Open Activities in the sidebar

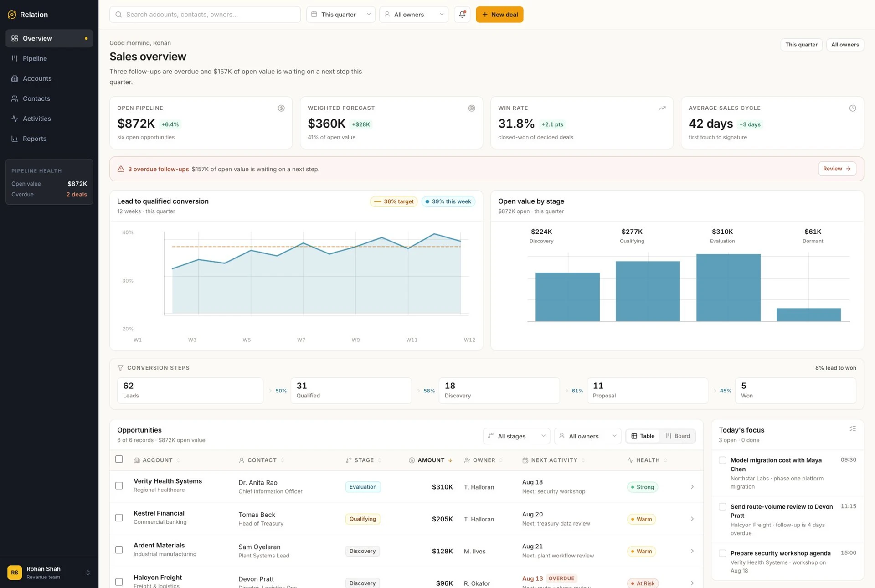click(x=49, y=119)
